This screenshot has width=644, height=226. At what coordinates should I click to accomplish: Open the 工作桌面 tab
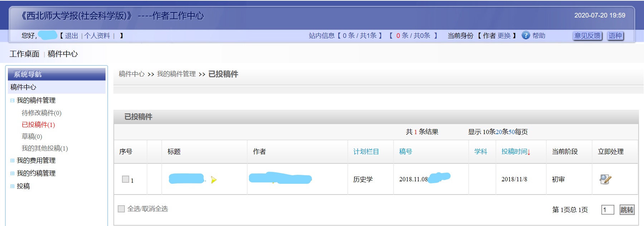pos(24,54)
